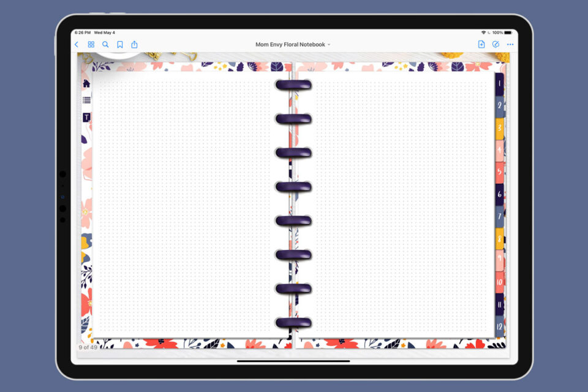Switch to month tab 3
Viewport: 588px width, 392px height.
pos(499,127)
